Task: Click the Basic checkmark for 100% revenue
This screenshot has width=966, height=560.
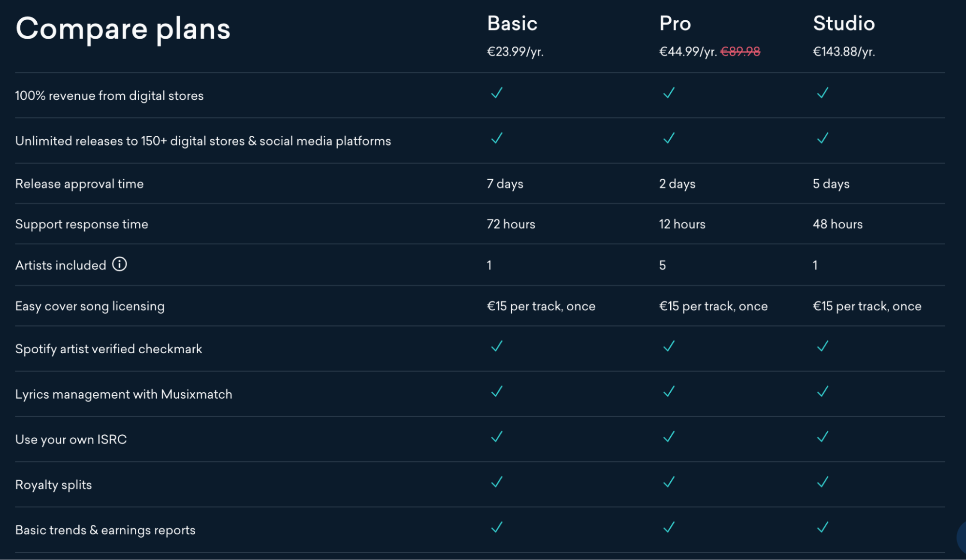Action: click(x=496, y=93)
